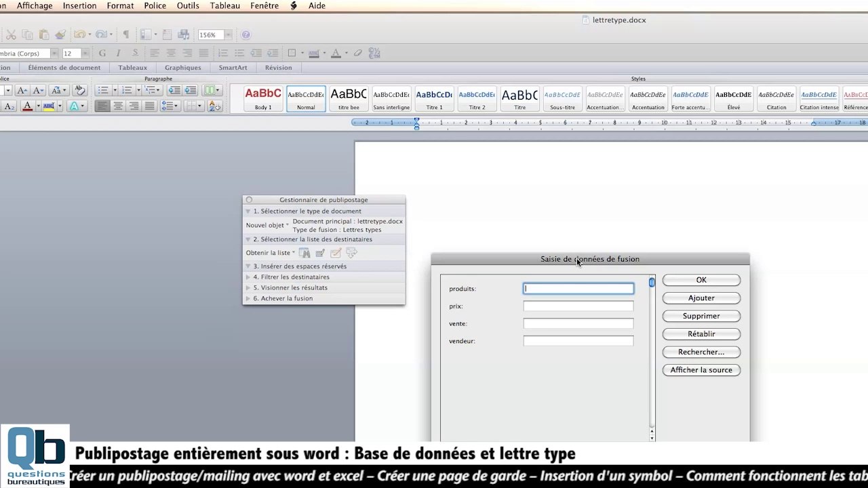The image size is (868, 488).
Task: Open the Obtenir la liste dropdown
Action: 271,253
